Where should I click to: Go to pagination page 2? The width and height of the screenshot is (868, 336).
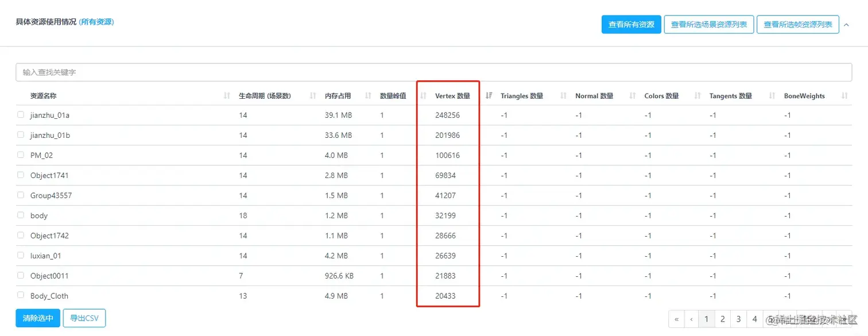[x=723, y=319]
